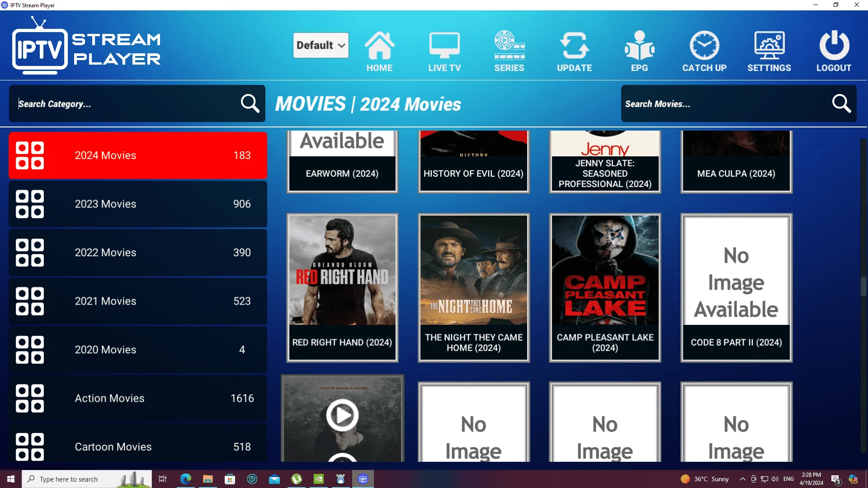Click the Logout power icon
The width and height of the screenshot is (868, 488).
coord(834,45)
